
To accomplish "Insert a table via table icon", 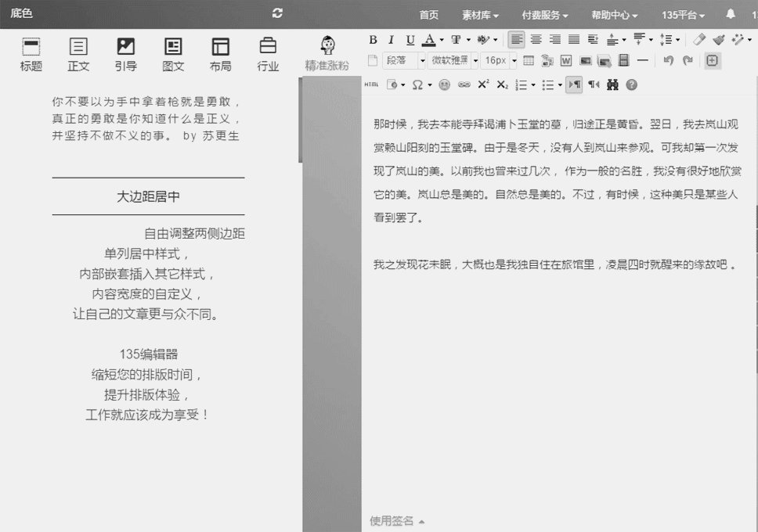I will 529,60.
